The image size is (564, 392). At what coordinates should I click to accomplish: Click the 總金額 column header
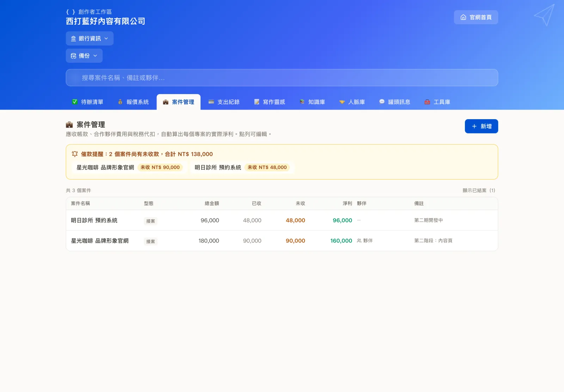(212, 203)
